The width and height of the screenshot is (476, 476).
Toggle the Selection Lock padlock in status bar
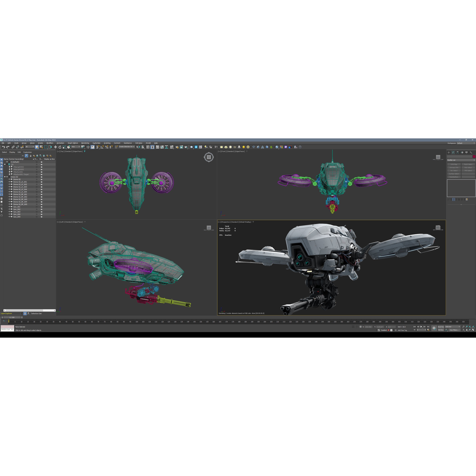pyautogui.click(x=357, y=327)
